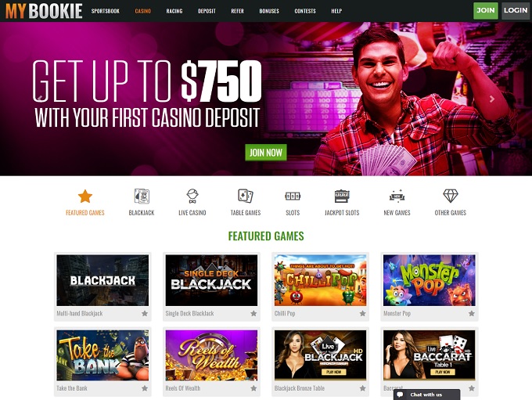This screenshot has width=532, height=400.
Task: Select the Table Games cards icon
Action: coord(246,196)
